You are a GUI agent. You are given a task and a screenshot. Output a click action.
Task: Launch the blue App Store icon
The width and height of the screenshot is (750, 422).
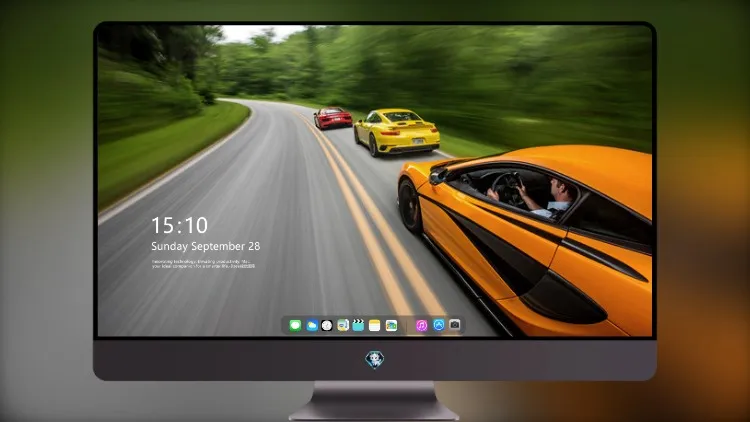[439, 325]
